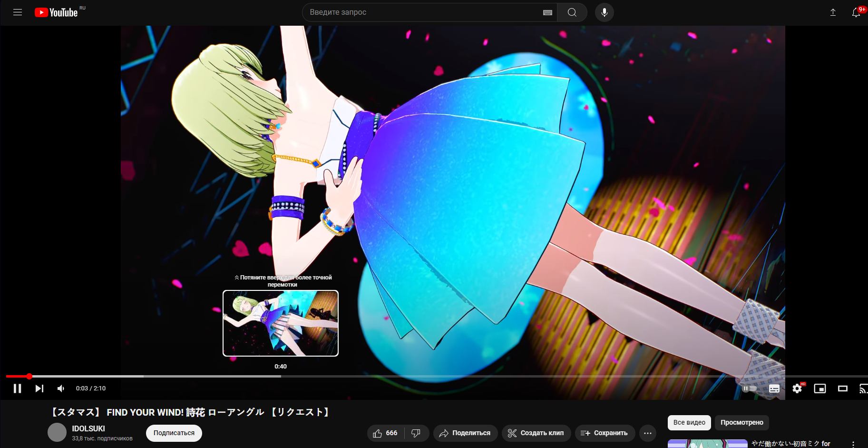Select the 'Все видео' filter chip

click(689, 422)
